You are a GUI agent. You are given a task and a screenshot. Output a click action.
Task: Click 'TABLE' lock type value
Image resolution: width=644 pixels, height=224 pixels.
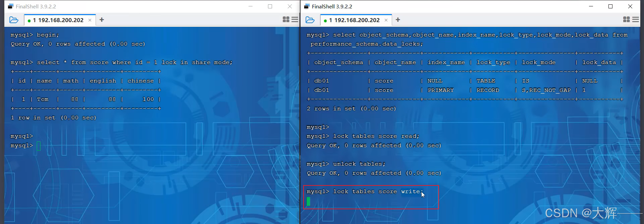tap(486, 81)
